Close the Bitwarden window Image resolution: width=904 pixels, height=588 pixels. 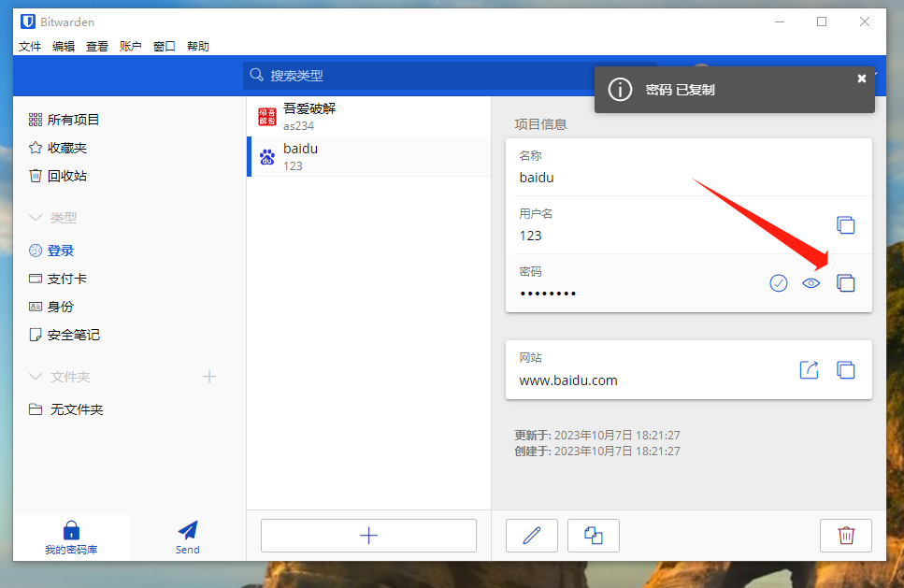click(864, 22)
